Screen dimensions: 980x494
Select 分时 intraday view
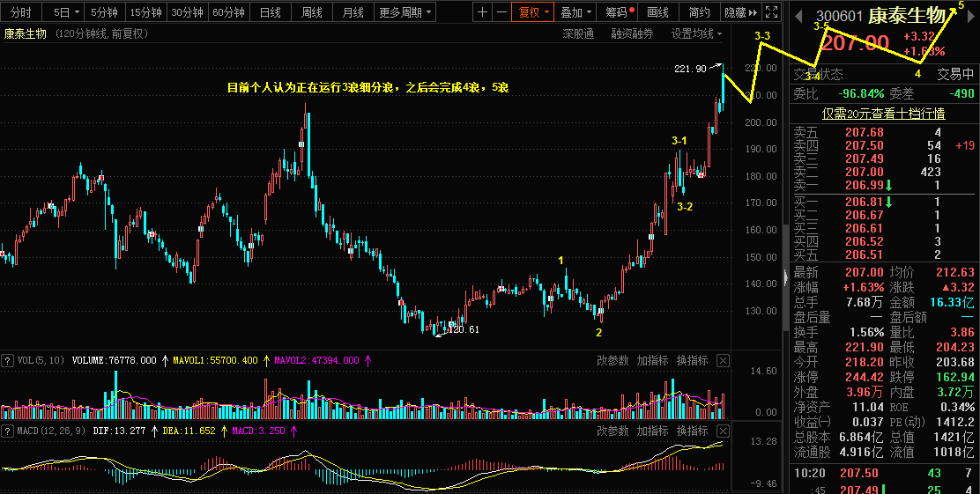tap(21, 11)
